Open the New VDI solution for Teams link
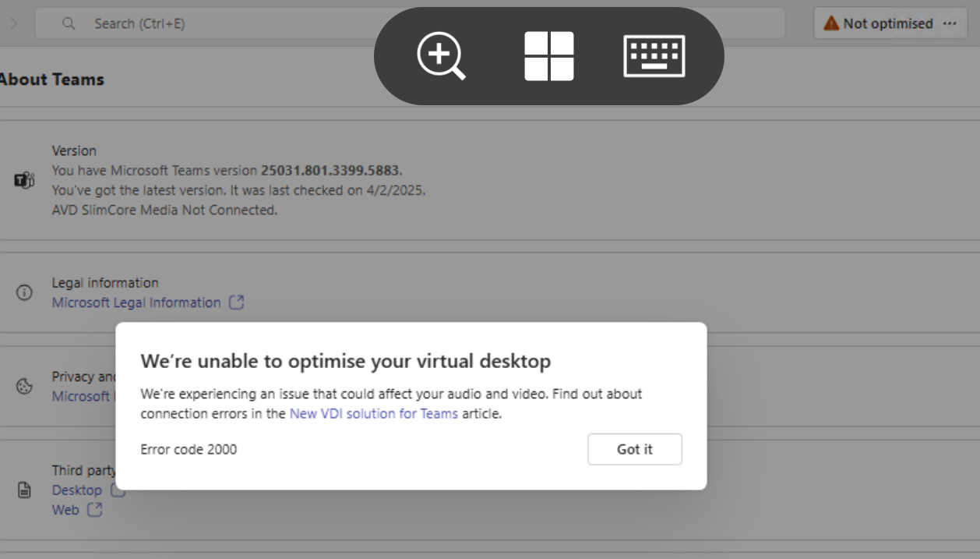980x559 pixels. [x=374, y=414]
